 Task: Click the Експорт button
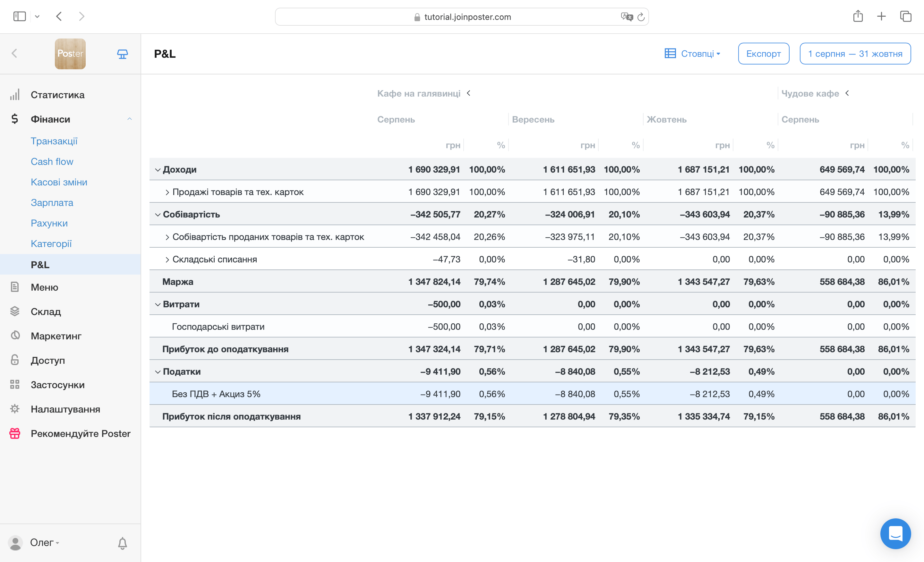(x=763, y=54)
